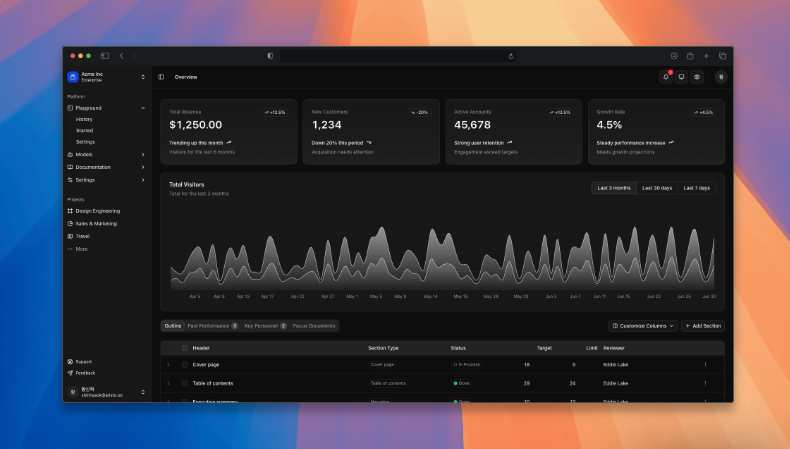Open the Customize Columns dropdown

[643, 326]
